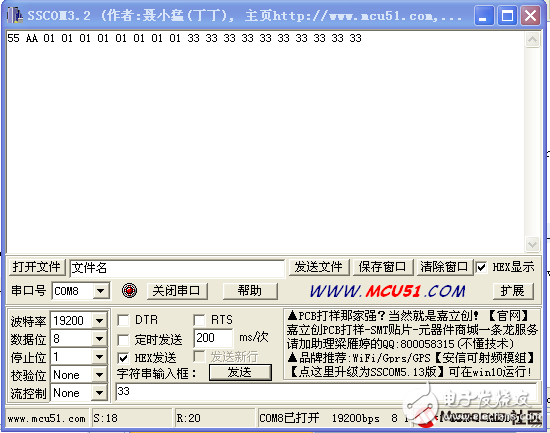Click the SSCOM app icon in title bar
Image resolution: width=550 pixels, height=433 pixels.
15,15
